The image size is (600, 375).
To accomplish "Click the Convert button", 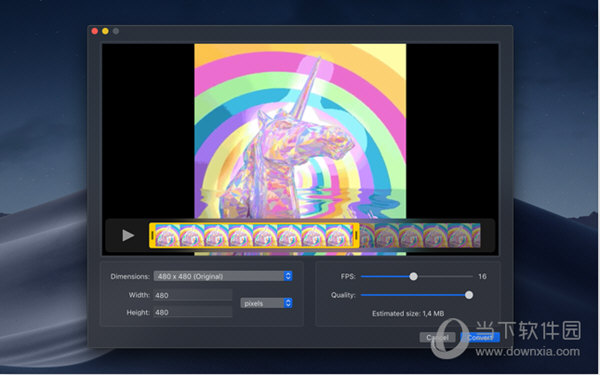I will click(480, 337).
